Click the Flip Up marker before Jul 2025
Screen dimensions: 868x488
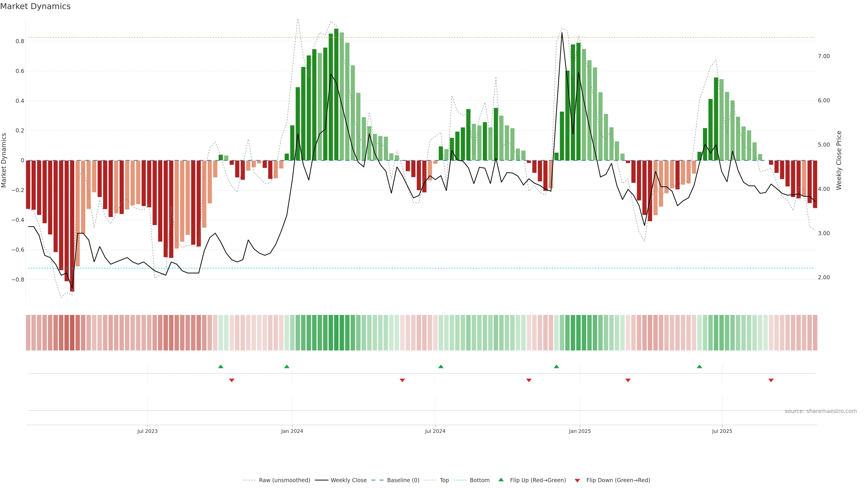pos(700,366)
